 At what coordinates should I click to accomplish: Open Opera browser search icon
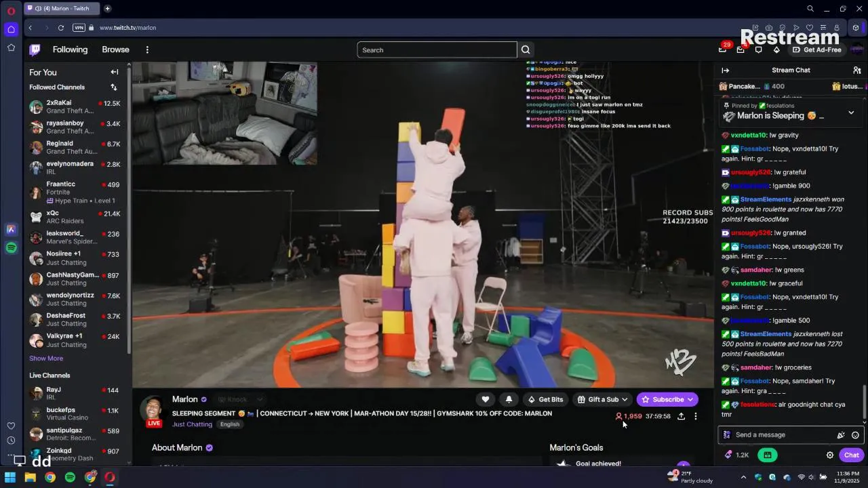(810, 9)
